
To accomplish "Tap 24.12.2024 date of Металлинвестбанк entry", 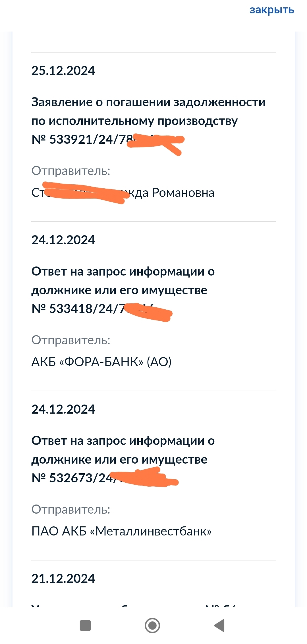I will tap(63, 409).
